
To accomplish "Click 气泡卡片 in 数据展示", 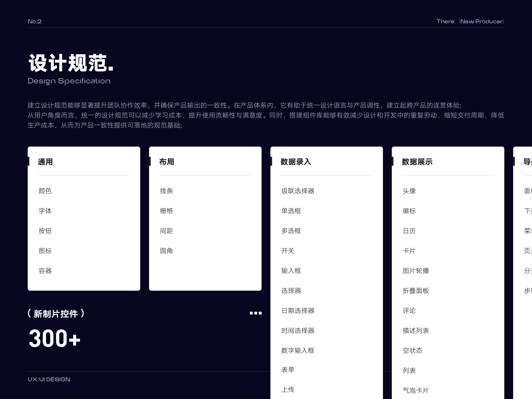I will [416, 390].
